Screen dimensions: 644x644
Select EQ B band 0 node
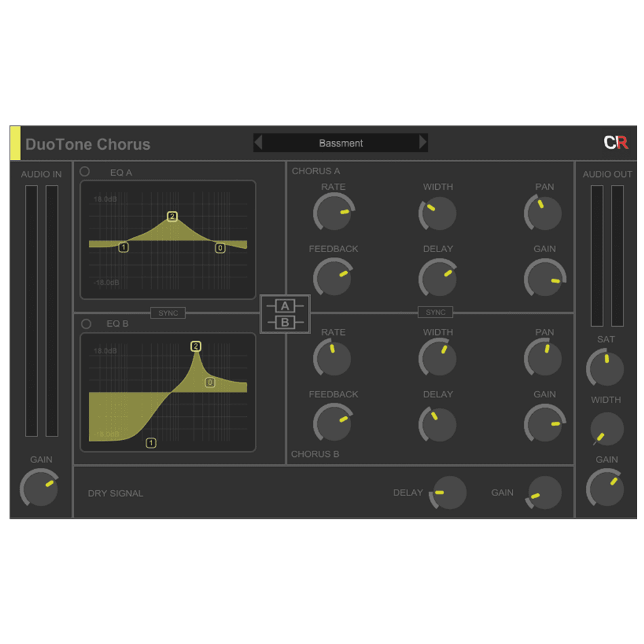pyautogui.click(x=210, y=382)
